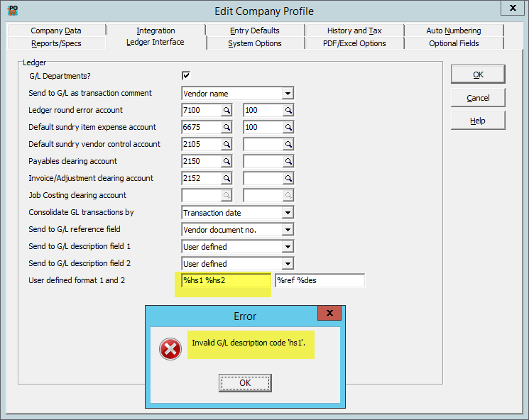Expand the Send to G/L transaction comment dropdown
Viewport: 529px width, 420px height.
coord(288,94)
